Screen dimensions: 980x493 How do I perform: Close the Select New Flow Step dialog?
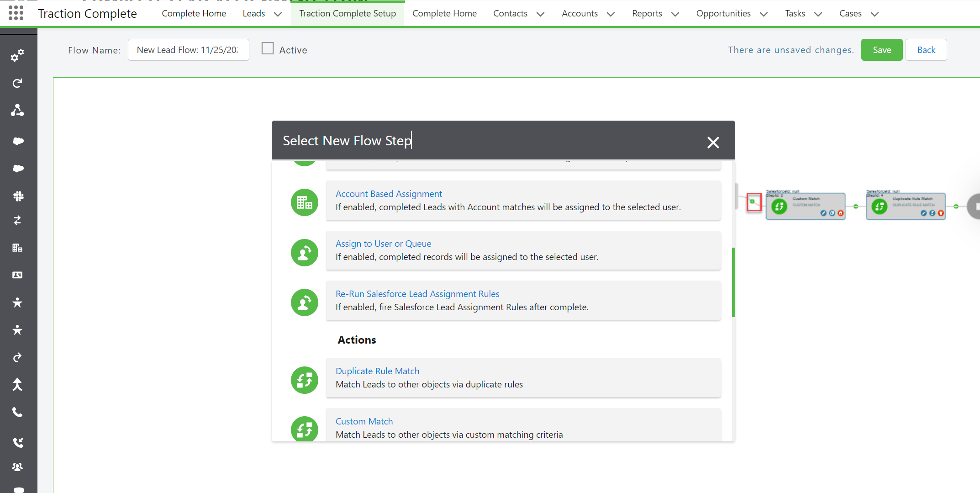point(713,143)
